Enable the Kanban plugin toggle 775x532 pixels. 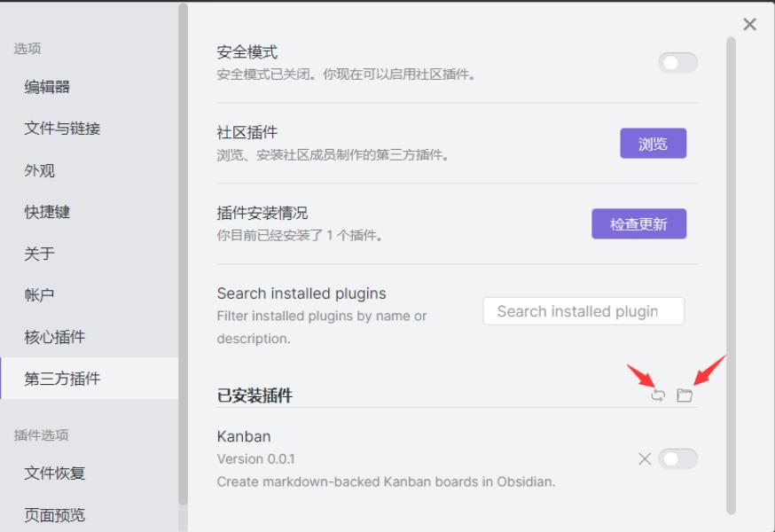click(677, 458)
